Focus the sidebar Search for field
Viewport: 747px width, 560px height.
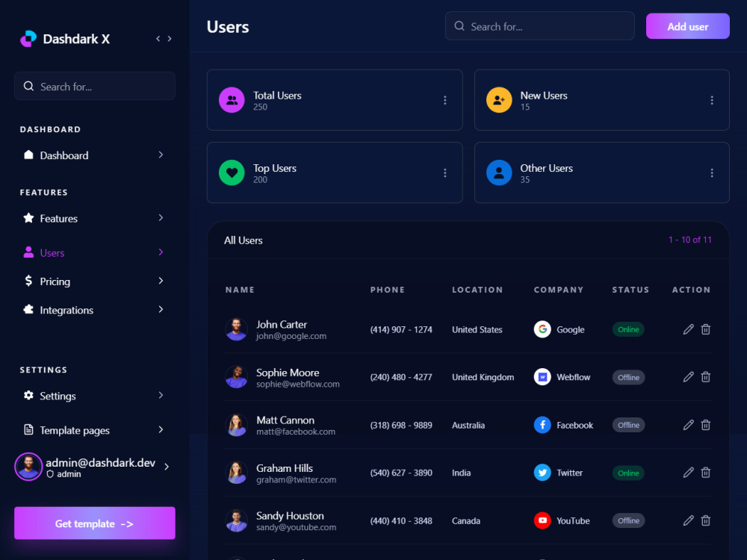tap(95, 86)
